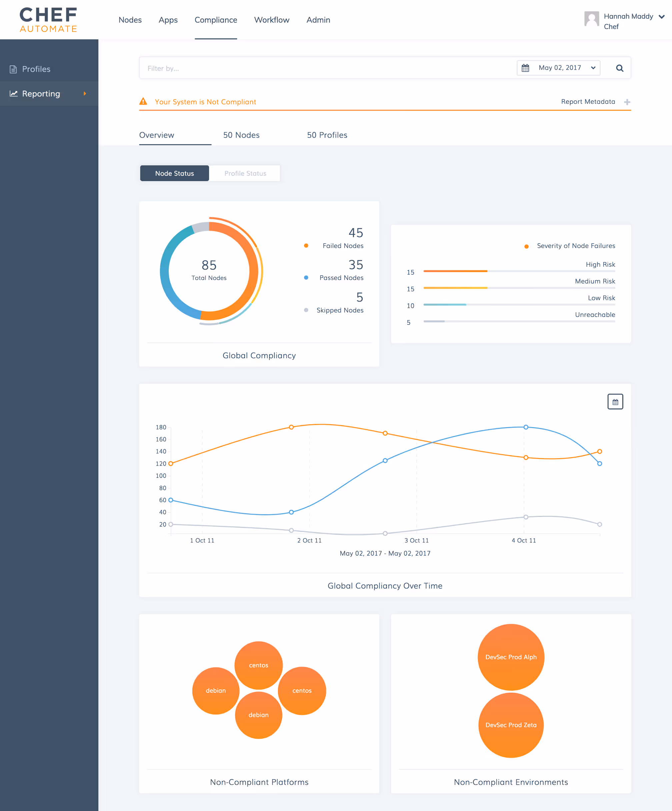Image resolution: width=672 pixels, height=811 pixels.
Task: Expand Report Metadata section
Action: click(596, 102)
